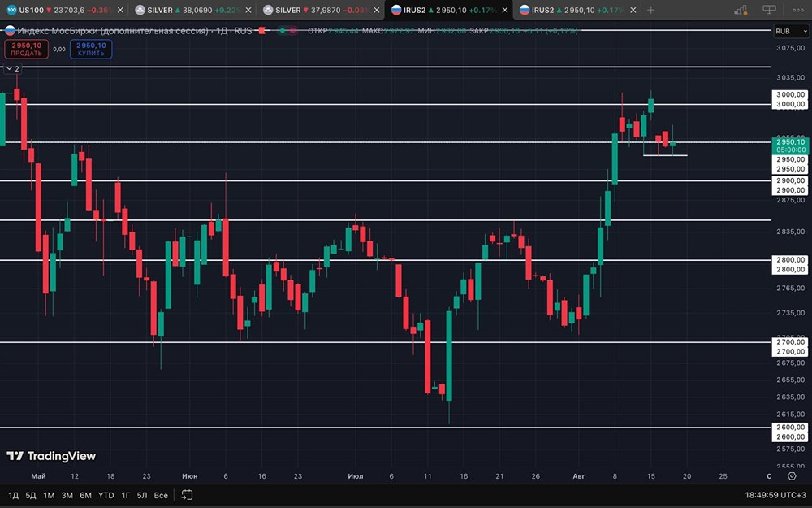Screen dimensions: 812x508
Task: Open the chart-type icon in top-right toolbar
Action: 741,10
